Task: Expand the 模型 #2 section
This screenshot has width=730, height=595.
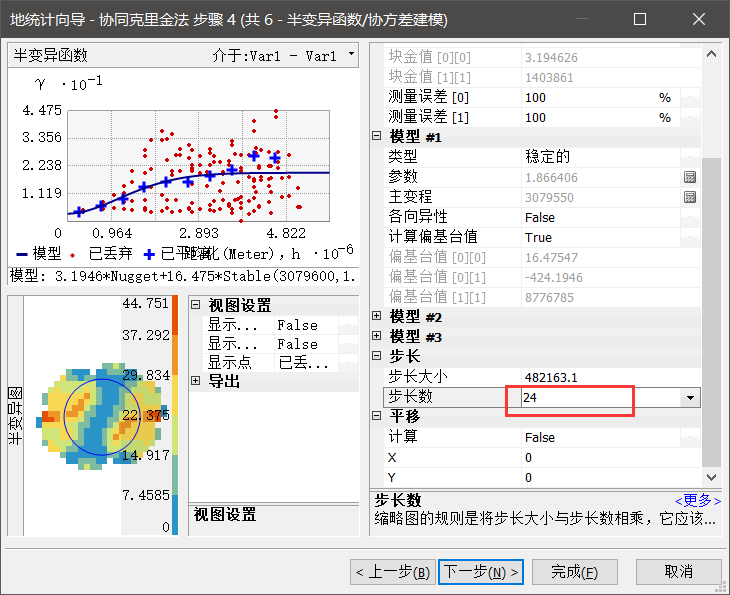Action: point(377,316)
